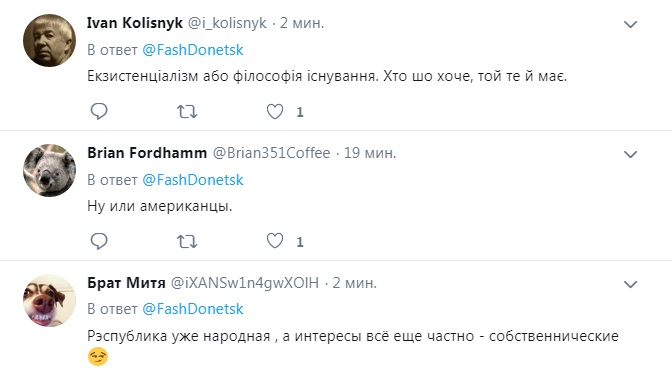Retweet Ivan Kolisnyk's tweet
672x373 pixels.
(187, 112)
